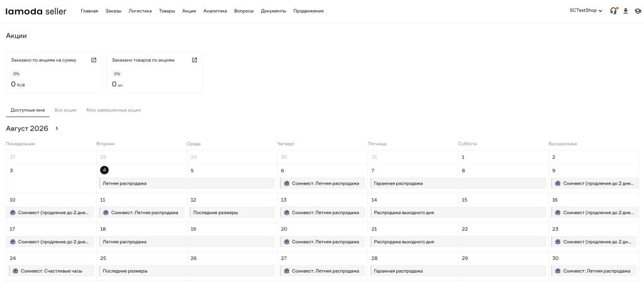Click the co-invest icon on August 9 event

(x=558, y=183)
